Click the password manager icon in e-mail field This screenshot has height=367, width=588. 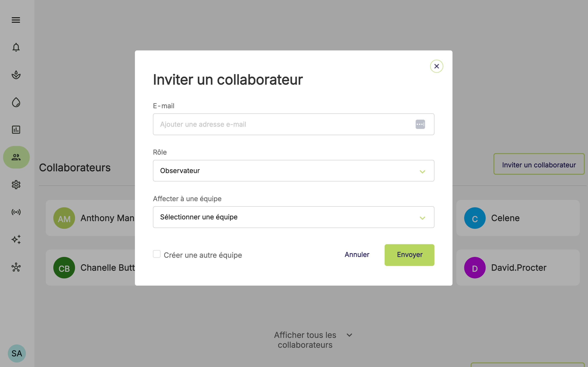(420, 124)
